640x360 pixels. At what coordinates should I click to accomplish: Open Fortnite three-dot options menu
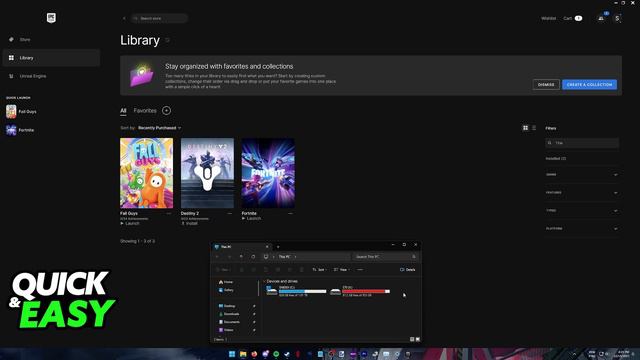pyautogui.click(x=291, y=213)
